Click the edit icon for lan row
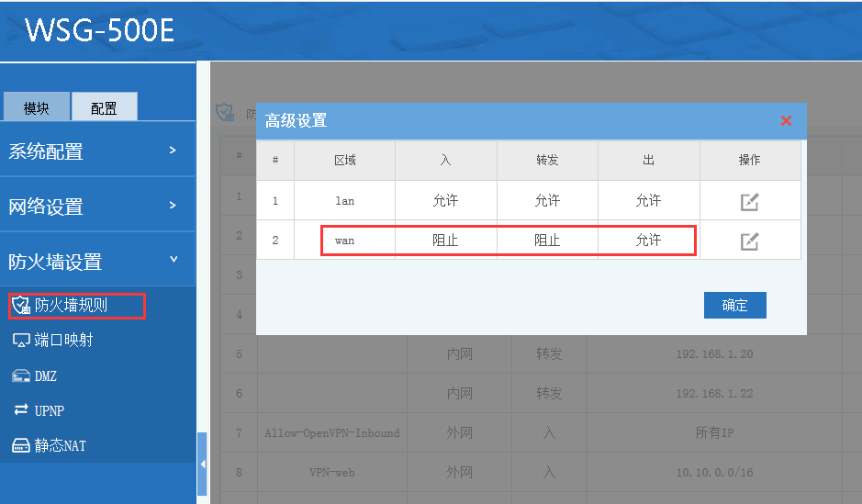This screenshot has height=504, width=862. click(x=749, y=202)
